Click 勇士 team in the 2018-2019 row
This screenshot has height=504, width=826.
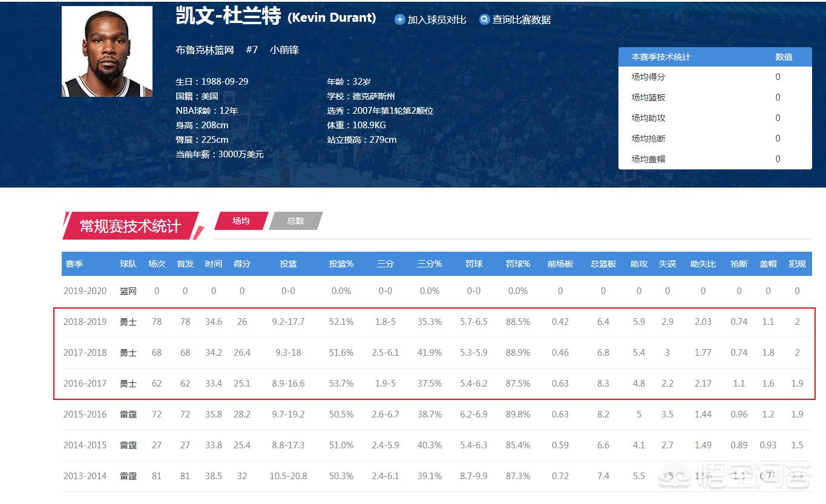128,322
